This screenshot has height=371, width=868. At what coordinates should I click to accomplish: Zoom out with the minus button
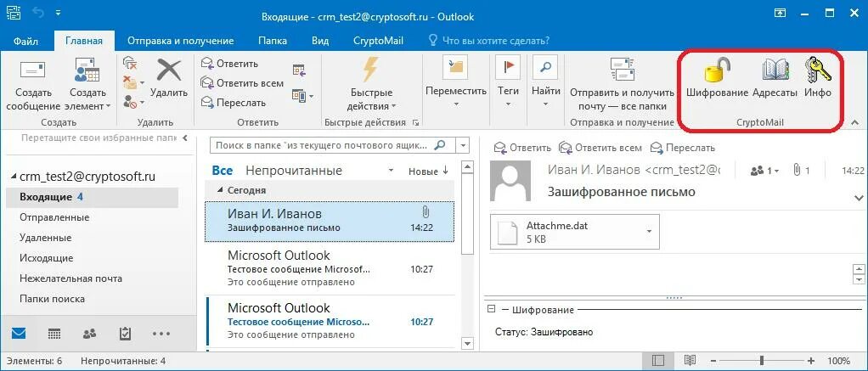click(x=713, y=361)
